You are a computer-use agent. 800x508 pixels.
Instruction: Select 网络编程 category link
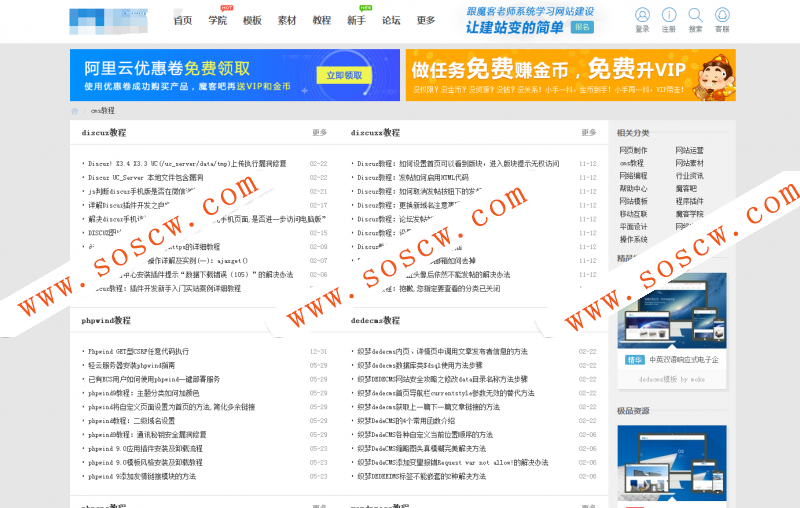click(633, 176)
